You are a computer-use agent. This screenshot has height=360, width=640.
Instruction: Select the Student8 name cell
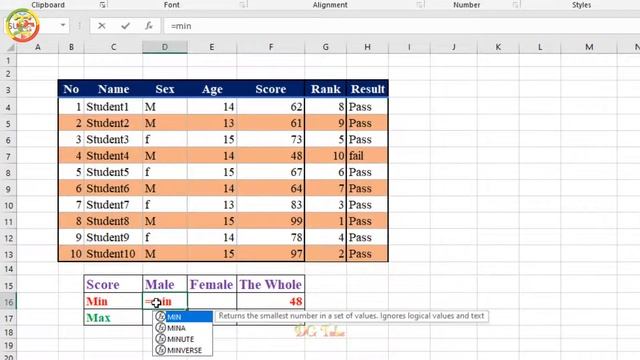click(113, 221)
